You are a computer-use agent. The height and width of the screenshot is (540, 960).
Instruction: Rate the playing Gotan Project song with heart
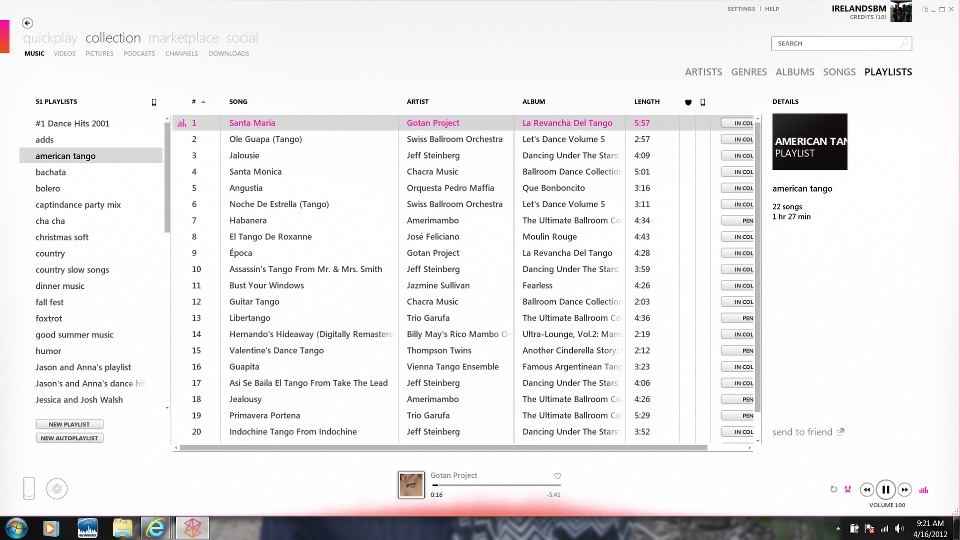[x=557, y=476]
